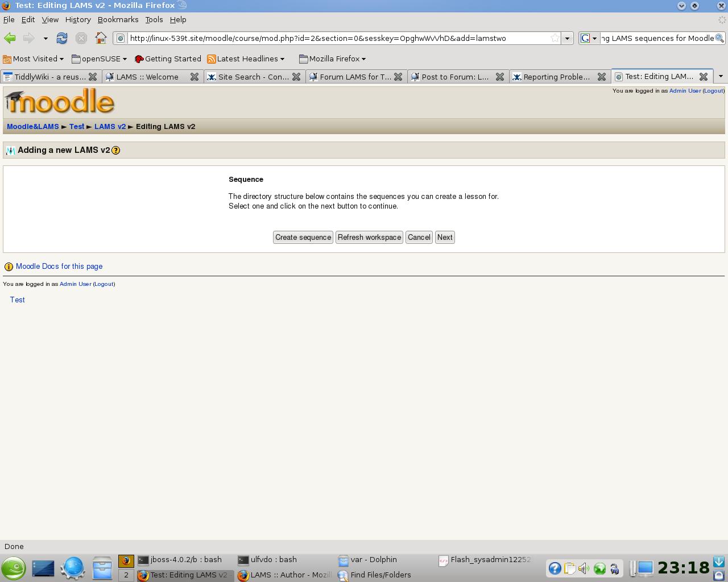Viewport: 728px width, 582px height.
Task: Expand the Latest Headlines feed dropdown
Action: pyautogui.click(x=246, y=59)
